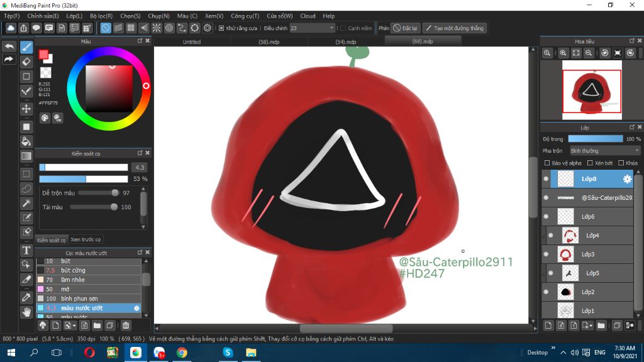Viewport: 644px width, 362px height.
Task: Click the Đặt lại button
Action: click(x=406, y=28)
